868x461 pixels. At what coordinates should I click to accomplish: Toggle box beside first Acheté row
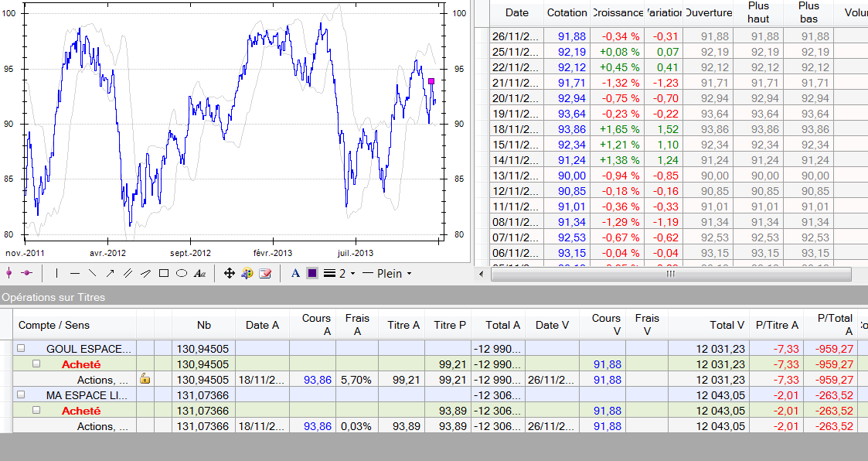tap(36, 364)
